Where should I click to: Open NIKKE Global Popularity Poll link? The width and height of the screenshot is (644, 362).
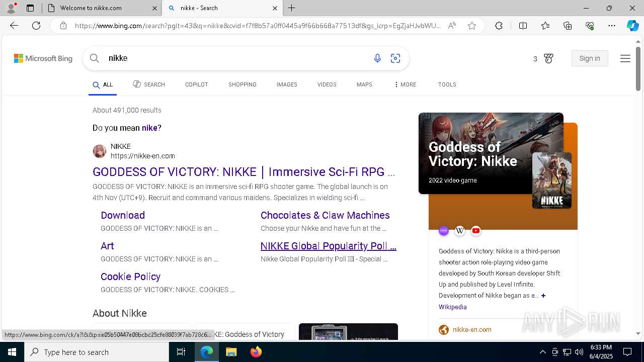coord(329,246)
